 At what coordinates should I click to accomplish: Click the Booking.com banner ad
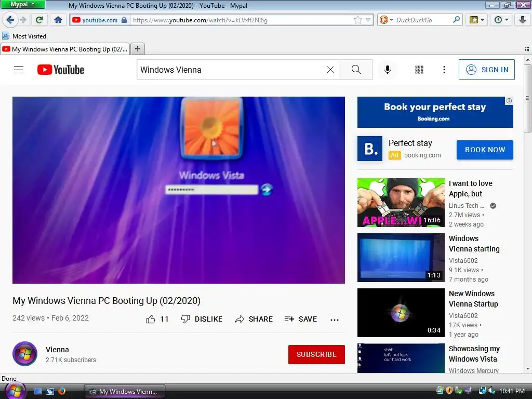[x=435, y=112]
